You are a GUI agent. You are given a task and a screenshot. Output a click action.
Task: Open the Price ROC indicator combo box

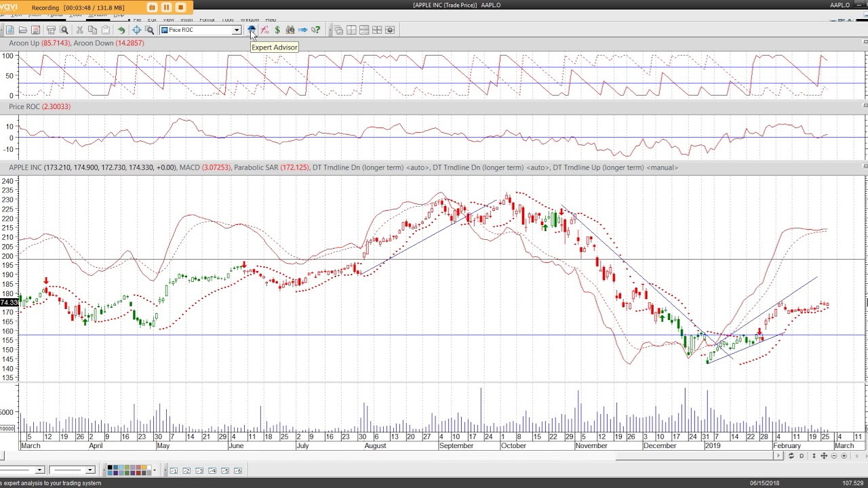(200, 30)
